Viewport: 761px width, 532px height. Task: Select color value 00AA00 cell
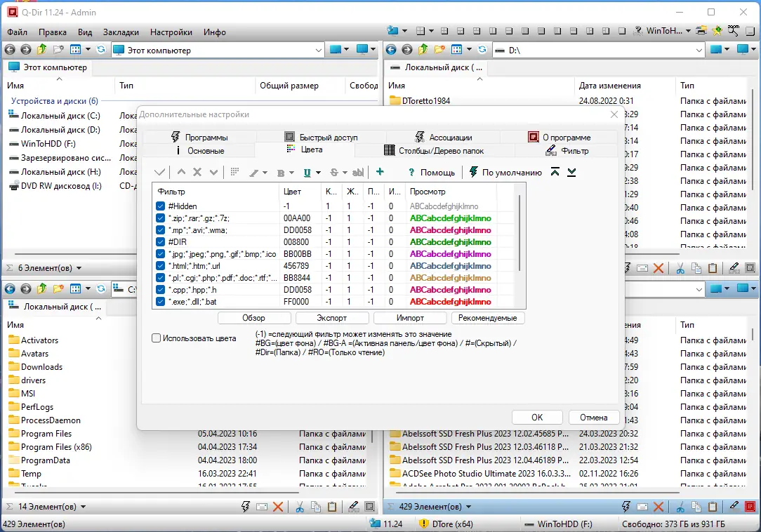click(x=297, y=218)
